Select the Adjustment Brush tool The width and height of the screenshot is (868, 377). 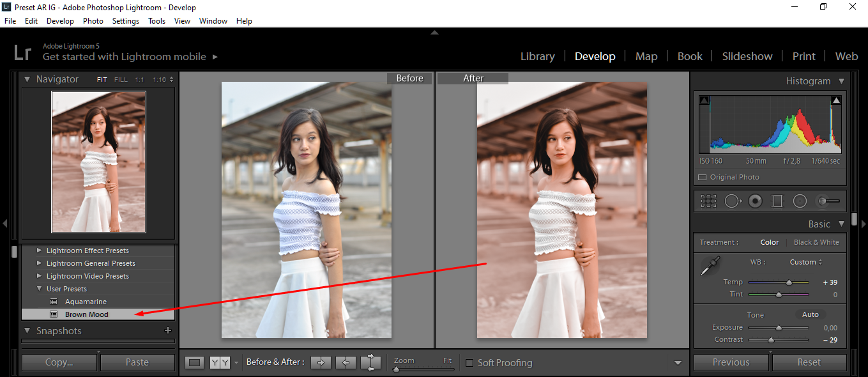click(828, 201)
